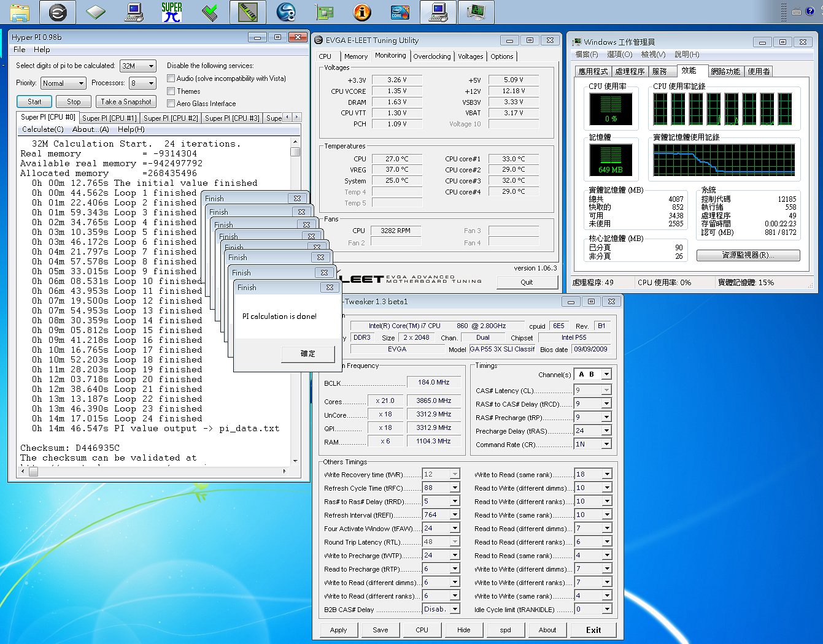Viewport: 823px width, 644px height.
Task: Click the blue sphere taskbar icon
Action: click(x=286, y=12)
